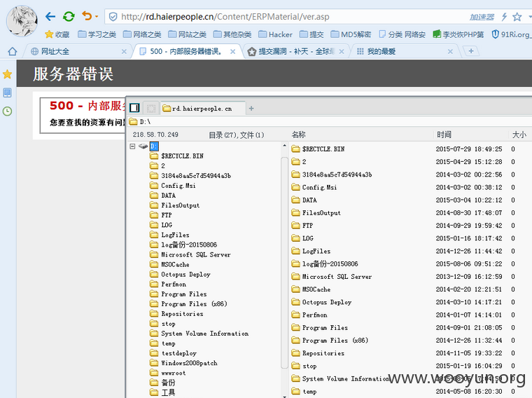Screen dimensions: 532x398
Task: Close the 500 internal server error tab
Action: [232, 52]
